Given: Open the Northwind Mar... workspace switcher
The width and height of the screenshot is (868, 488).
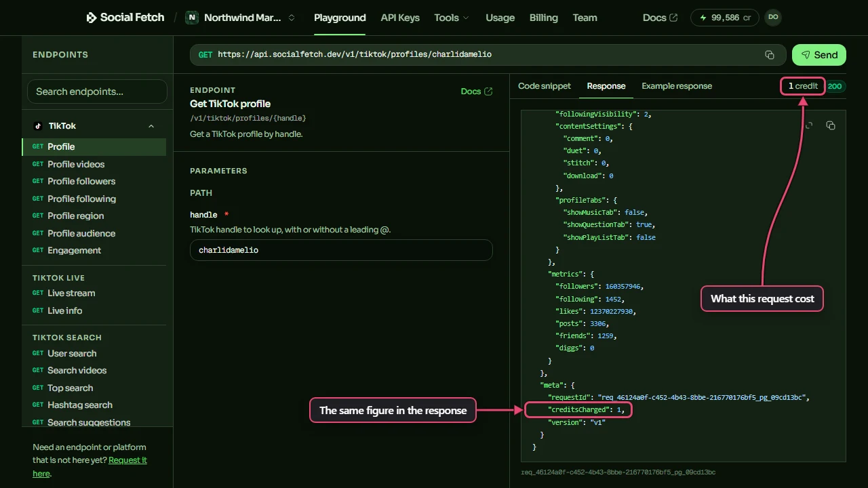Looking at the screenshot, I should (x=241, y=18).
